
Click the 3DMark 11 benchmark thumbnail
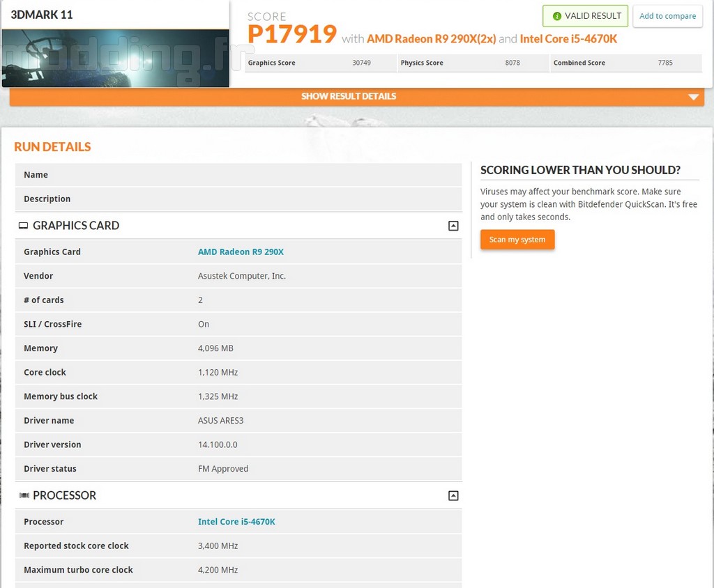(x=116, y=59)
